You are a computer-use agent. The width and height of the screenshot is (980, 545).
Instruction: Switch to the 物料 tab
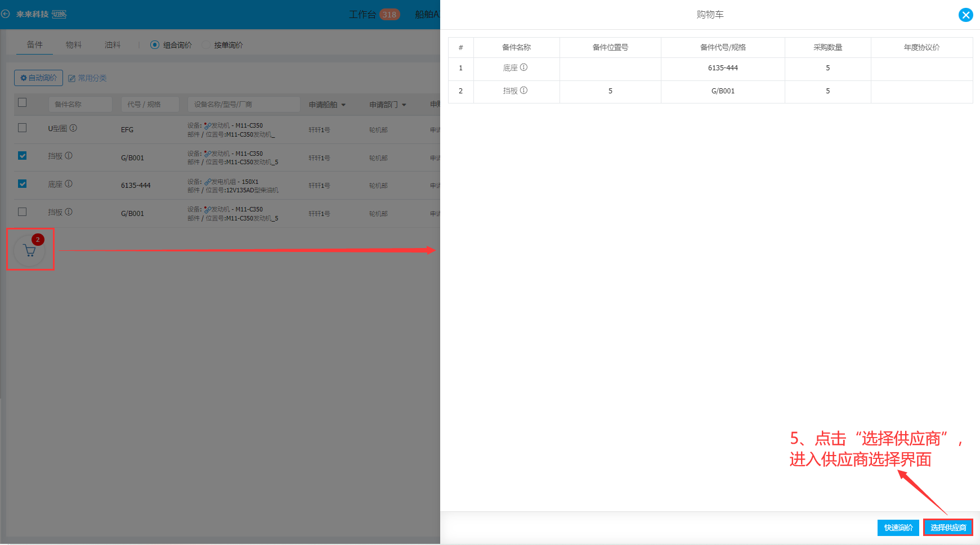[74, 45]
